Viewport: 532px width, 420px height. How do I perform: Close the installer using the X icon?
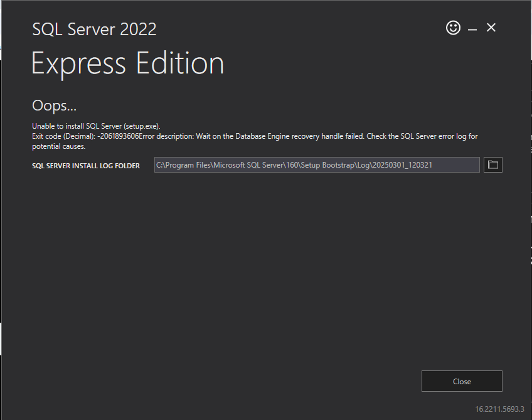491,28
